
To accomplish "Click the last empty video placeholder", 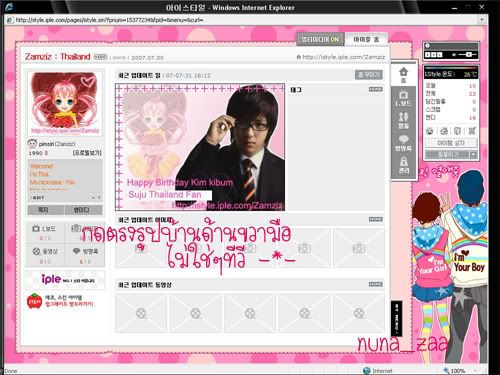I will coord(359,313).
